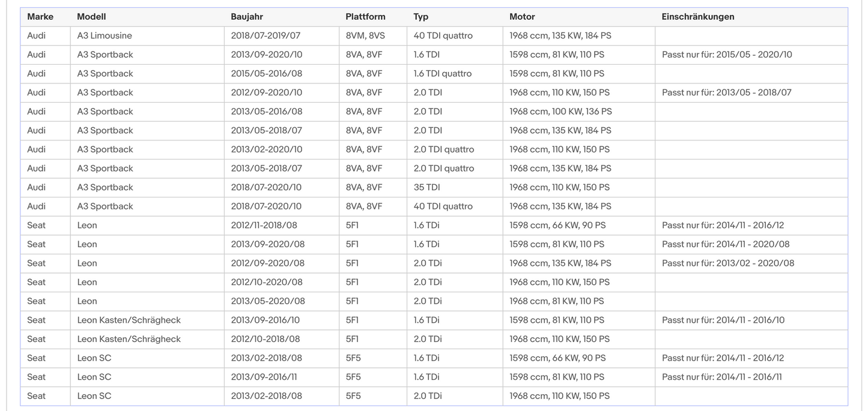This screenshot has height=411, width=868.
Task: Click the Typ column header
Action: click(x=420, y=17)
